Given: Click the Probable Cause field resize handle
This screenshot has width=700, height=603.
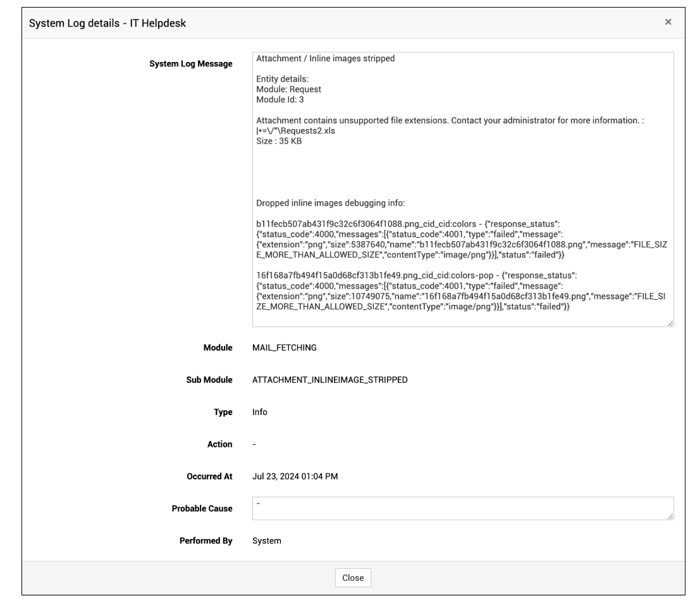Looking at the screenshot, I should point(670,517).
